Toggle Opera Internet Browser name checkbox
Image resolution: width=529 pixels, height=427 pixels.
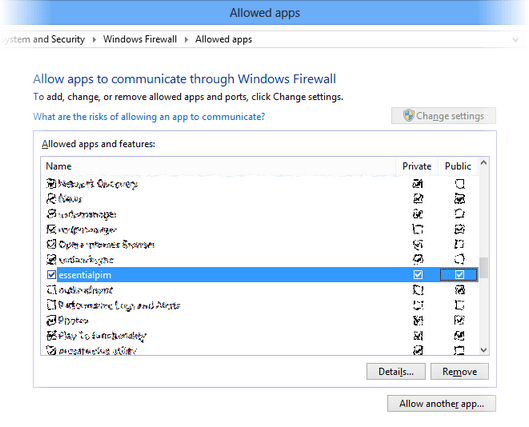point(51,244)
